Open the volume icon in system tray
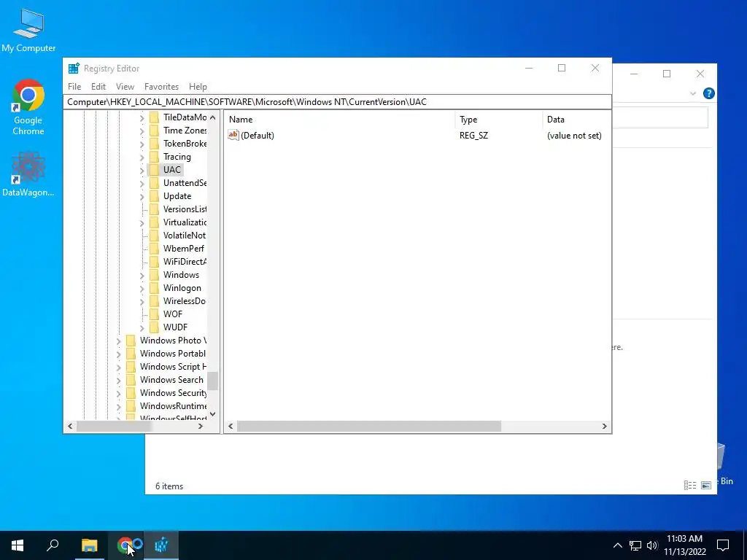Viewport: 747px width, 560px height. [652, 545]
